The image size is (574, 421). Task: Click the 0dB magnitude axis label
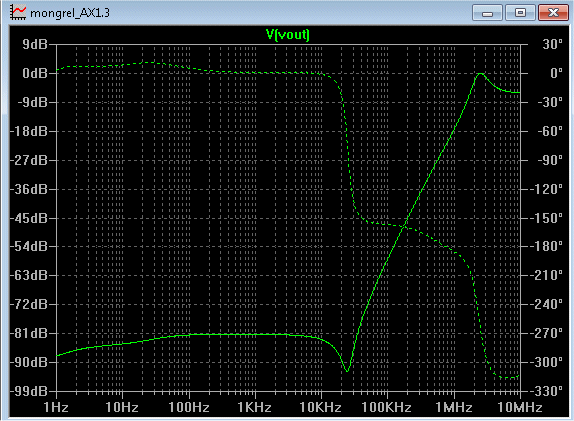click(35, 73)
